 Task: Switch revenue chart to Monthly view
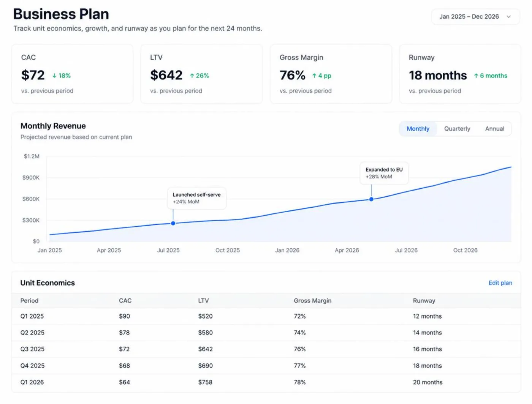[418, 129]
